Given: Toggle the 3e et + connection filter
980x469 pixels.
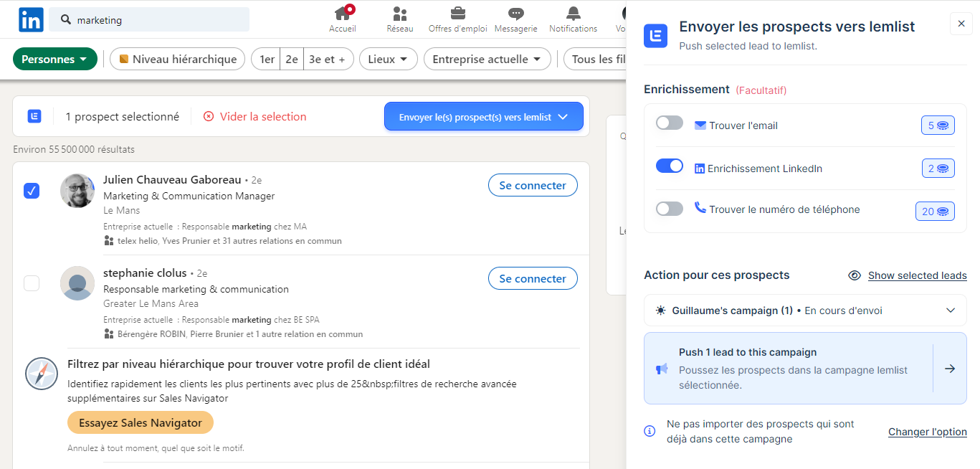Looking at the screenshot, I should (x=328, y=60).
